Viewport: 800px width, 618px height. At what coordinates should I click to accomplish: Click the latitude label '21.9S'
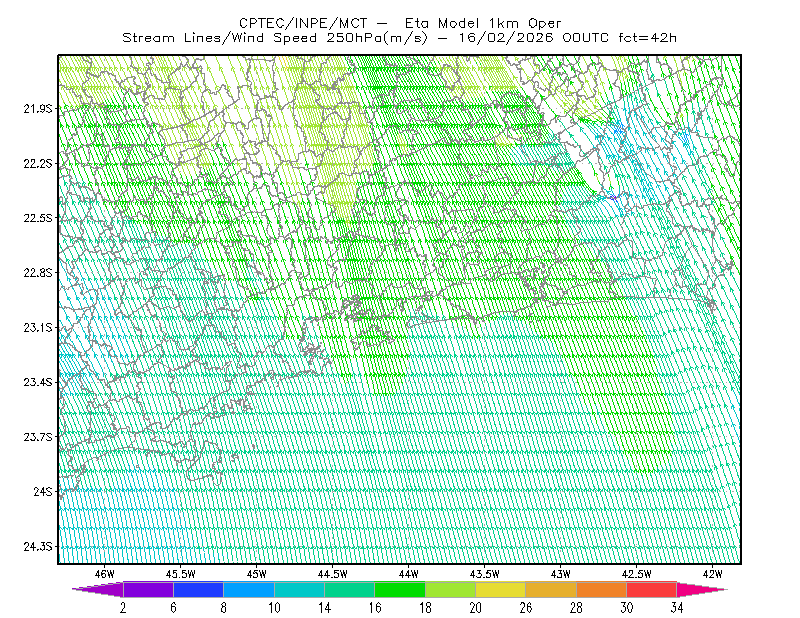click(37, 108)
